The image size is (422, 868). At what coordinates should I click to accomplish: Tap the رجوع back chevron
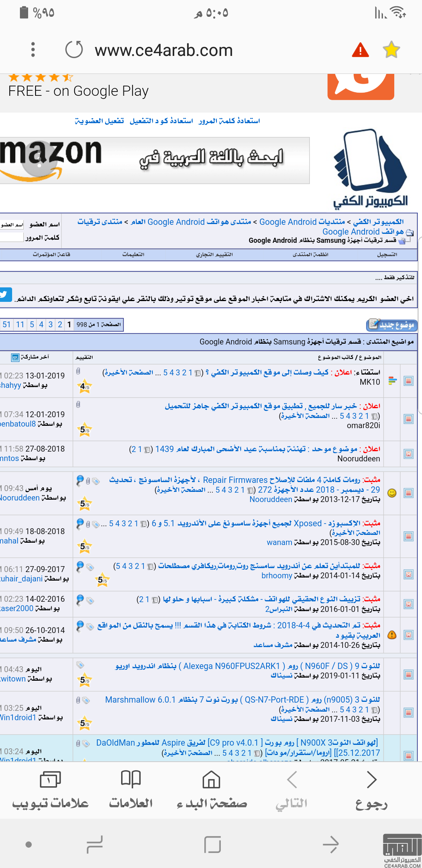pos(372,789)
